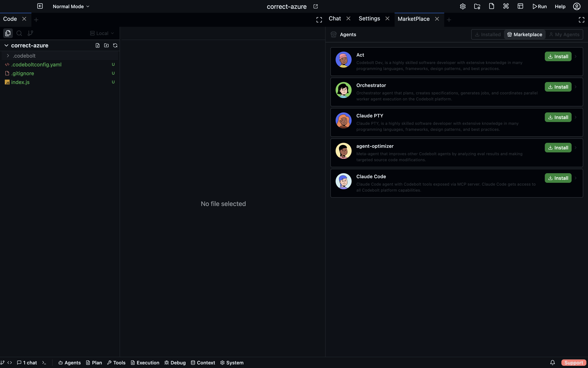The width and height of the screenshot is (588, 368).
Task: Collapse the correct-azure project tree
Action: point(6,45)
